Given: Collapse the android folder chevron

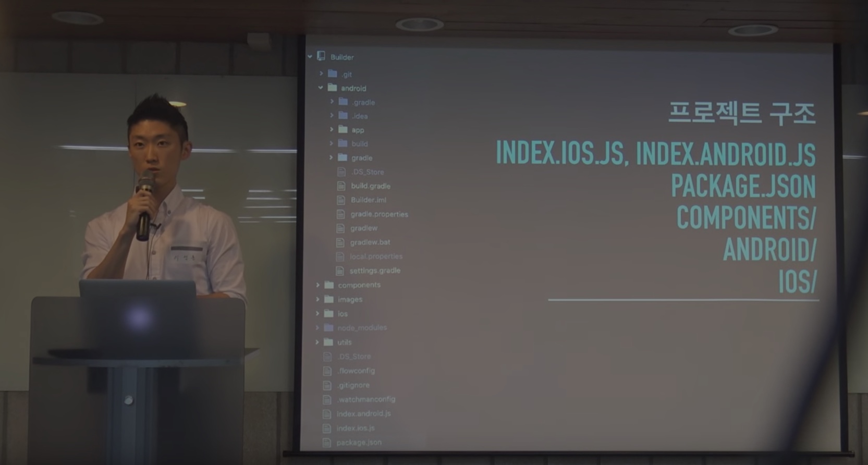Looking at the screenshot, I should click(x=321, y=88).
